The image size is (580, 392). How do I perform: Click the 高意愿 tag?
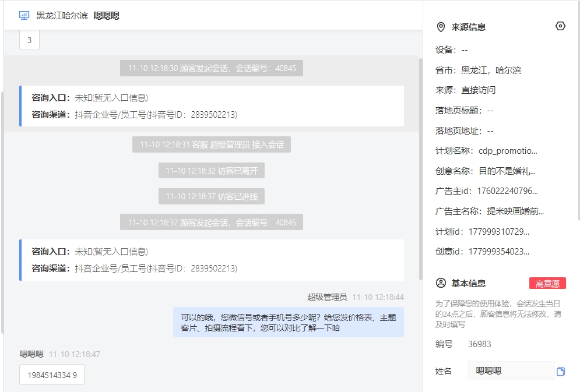coord(547,284)
